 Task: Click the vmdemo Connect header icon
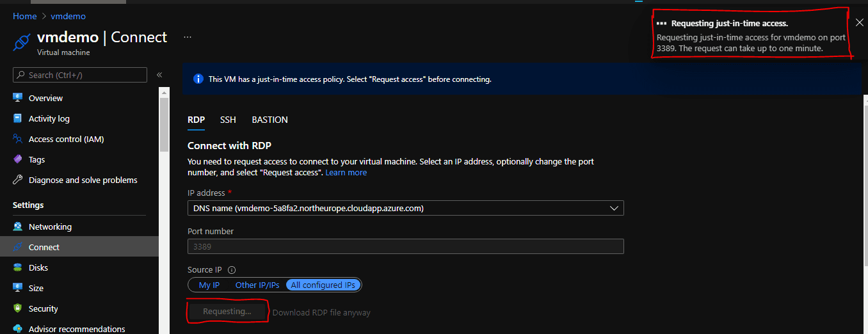click(x=22, y=42)
